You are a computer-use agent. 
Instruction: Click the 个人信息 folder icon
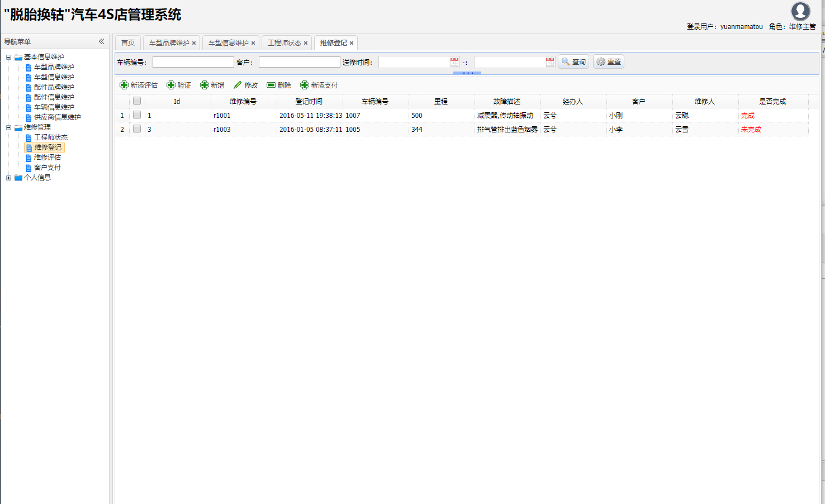(x=18, y=178)
